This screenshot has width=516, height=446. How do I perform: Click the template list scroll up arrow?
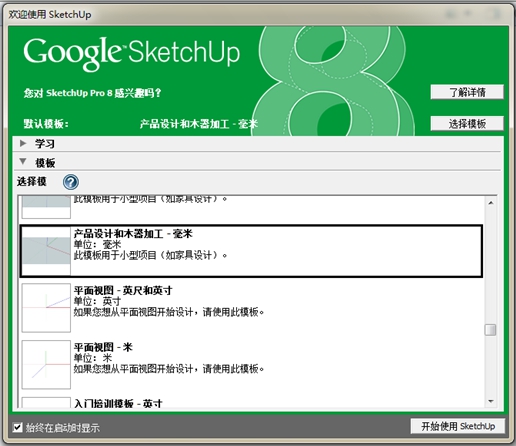tap(491, 203)
